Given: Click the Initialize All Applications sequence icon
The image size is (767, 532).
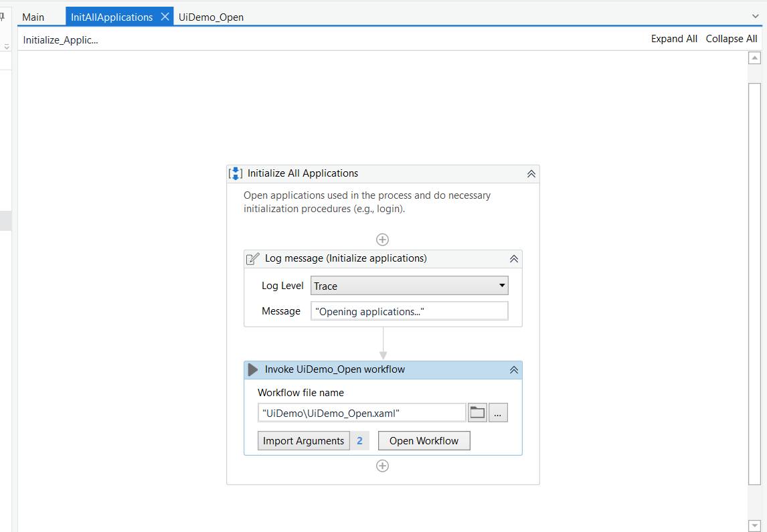Looking at the screenshot, I should (x=235, y=173).
